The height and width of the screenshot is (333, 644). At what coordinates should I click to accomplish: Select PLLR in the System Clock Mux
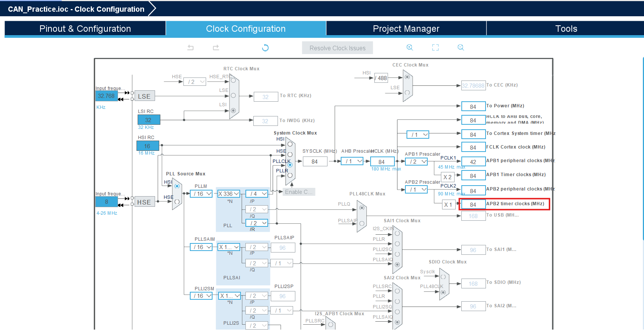click(x=290, y=175)
